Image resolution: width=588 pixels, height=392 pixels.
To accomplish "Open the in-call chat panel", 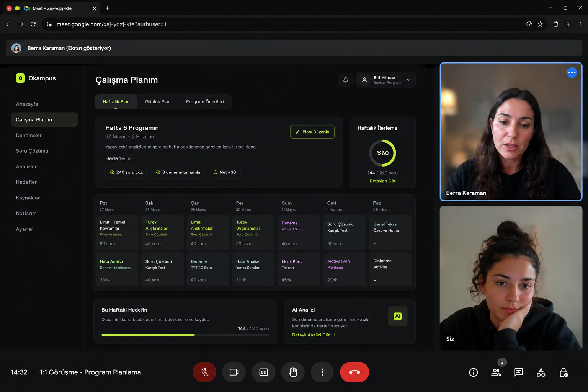I will coord(519,372).
